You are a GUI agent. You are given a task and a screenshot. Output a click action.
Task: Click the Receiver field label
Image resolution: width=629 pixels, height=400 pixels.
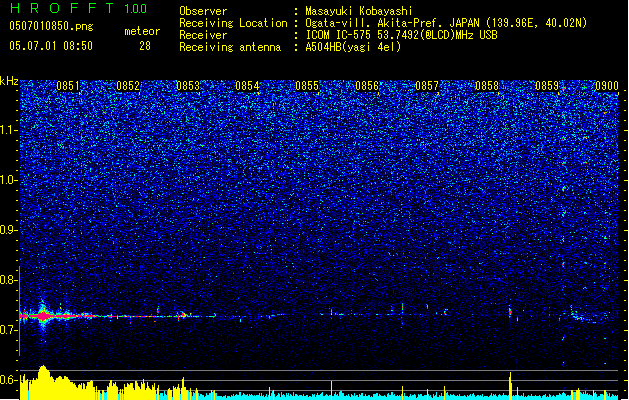(203, 35)
